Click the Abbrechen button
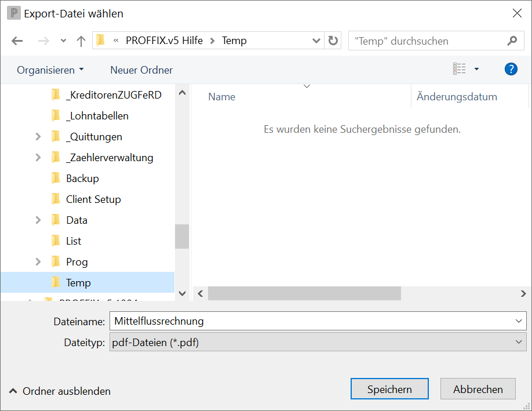 coord(478,389)
